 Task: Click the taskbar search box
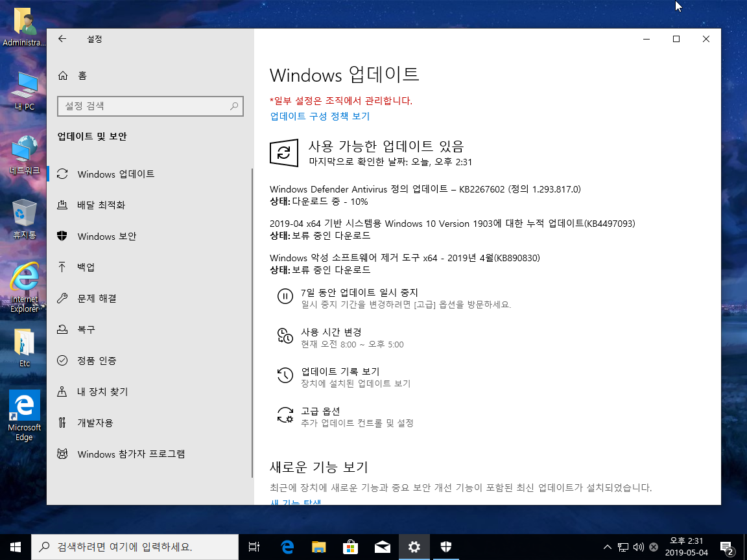coord(135,547)
